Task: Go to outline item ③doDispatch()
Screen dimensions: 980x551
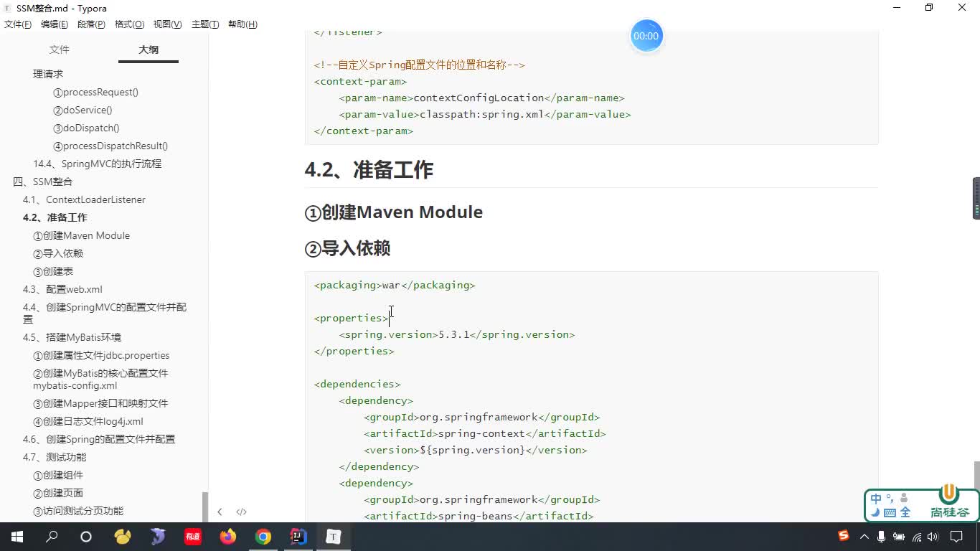Action: pos(86,128)
